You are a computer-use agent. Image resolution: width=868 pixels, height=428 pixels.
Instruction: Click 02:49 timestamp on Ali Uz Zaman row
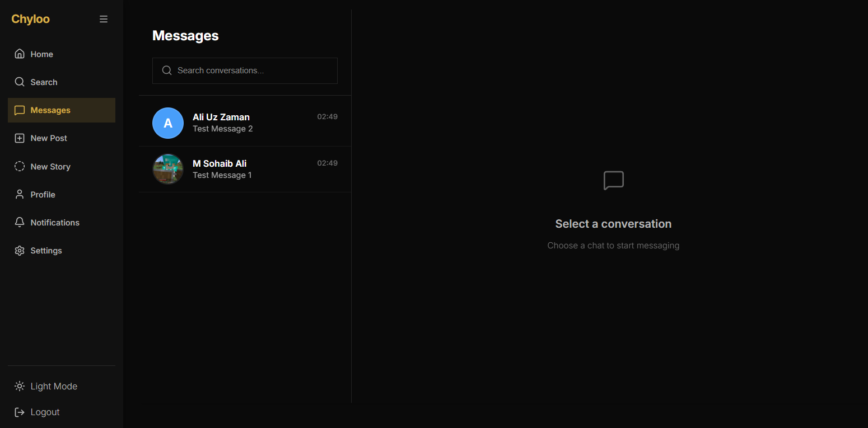(x=327, y=117)
